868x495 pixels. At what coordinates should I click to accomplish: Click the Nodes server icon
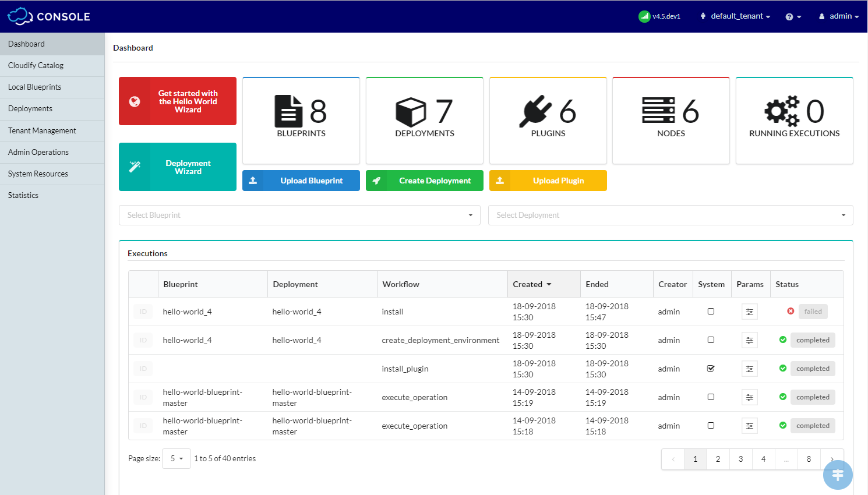(x=658, y=111)
